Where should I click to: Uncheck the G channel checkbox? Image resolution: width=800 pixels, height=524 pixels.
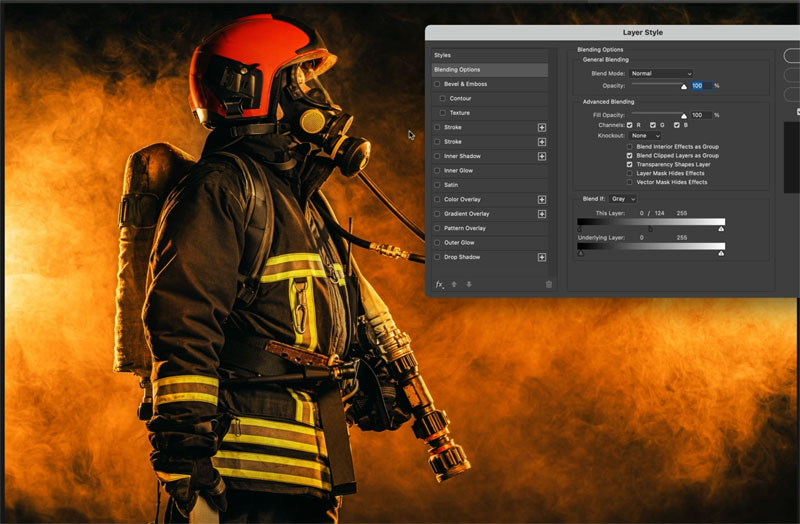653,125
